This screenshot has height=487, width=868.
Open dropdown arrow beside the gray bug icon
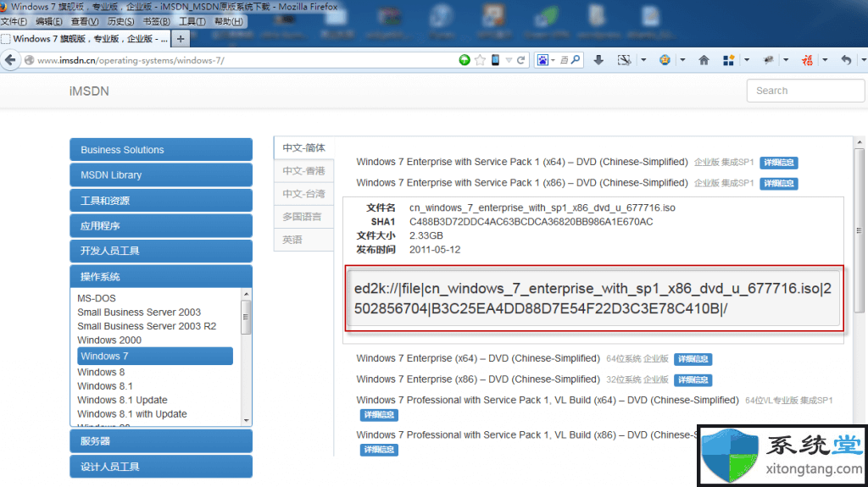786,60
